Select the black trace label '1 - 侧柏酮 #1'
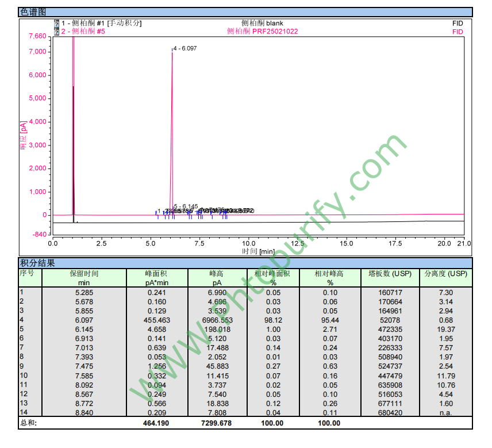Image resolution: width=492 pixels, height=448 pixels. 83,23
